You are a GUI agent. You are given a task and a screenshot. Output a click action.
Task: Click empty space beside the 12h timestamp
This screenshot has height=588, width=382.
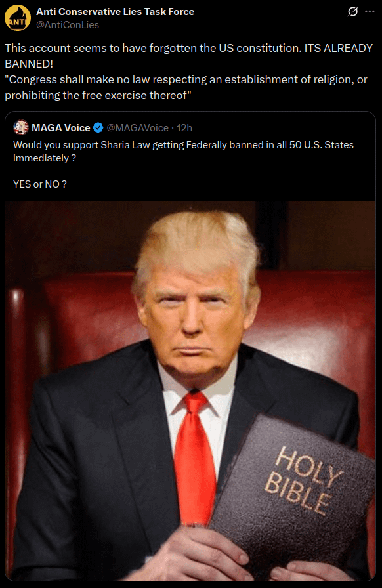pos(282,128)
